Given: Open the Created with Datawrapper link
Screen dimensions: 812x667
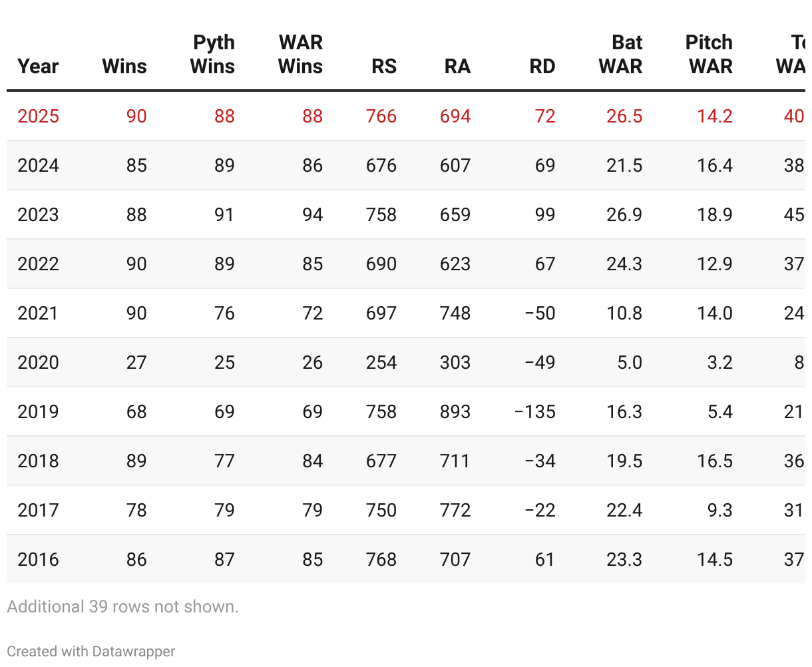Looking at the screenshot, I should tap(91, 651).
